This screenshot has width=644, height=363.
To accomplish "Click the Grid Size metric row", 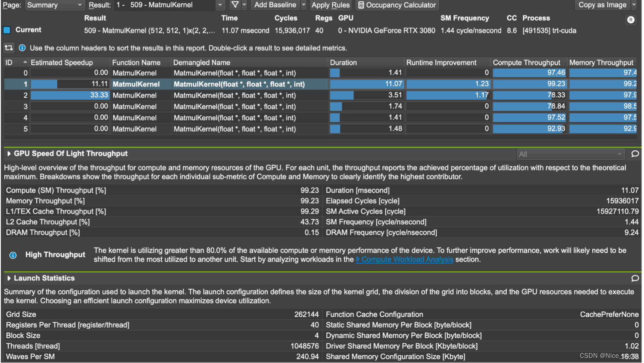I will click(x=162, y=315).
